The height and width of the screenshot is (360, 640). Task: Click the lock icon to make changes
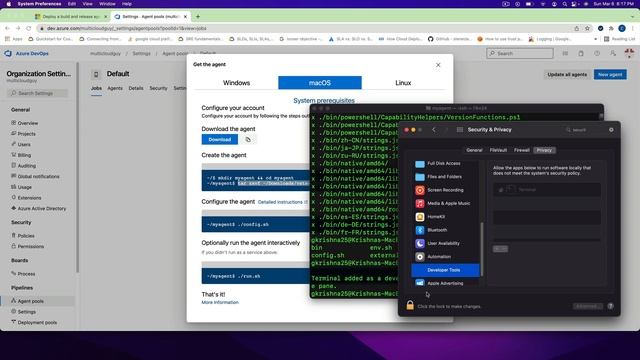coord(410,305)
